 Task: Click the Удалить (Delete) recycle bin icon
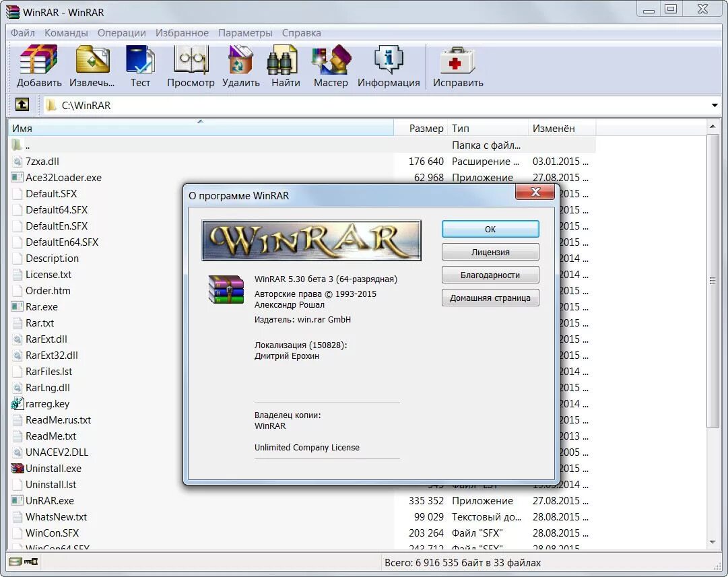pos(240,59)
